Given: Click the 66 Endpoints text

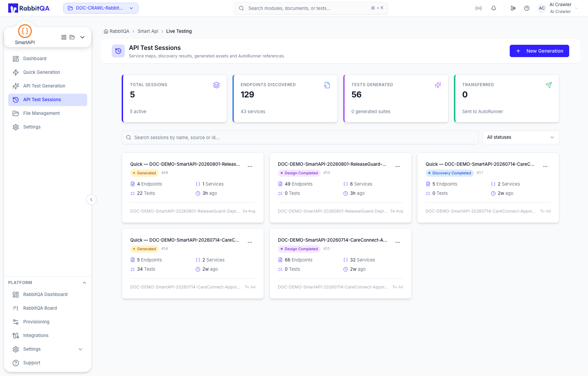Looking at the screenshot, I should point(298,260).
